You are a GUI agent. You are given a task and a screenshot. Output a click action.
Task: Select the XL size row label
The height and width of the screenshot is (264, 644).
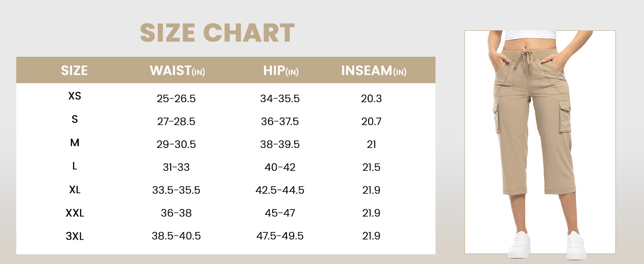click(75, 190)
